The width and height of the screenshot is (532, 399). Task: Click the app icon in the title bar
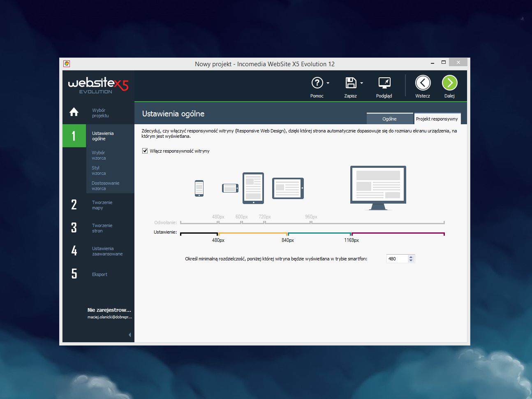(67, 64)
